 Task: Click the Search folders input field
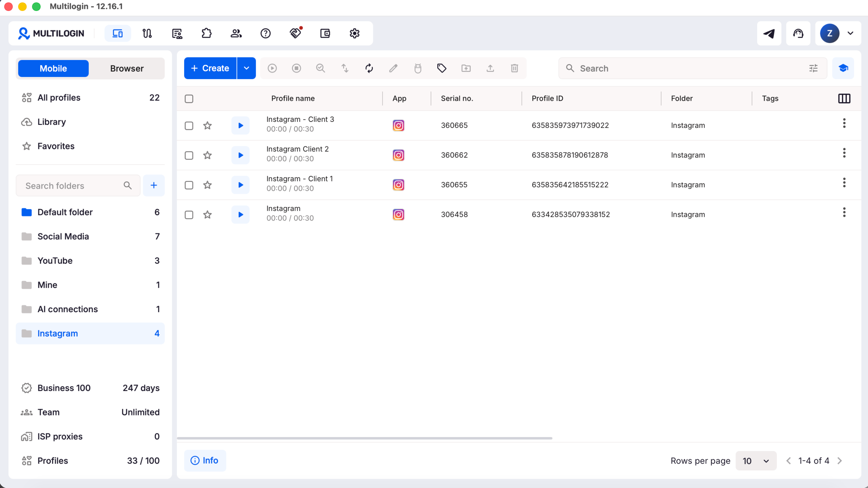click(x=78, y=186)
